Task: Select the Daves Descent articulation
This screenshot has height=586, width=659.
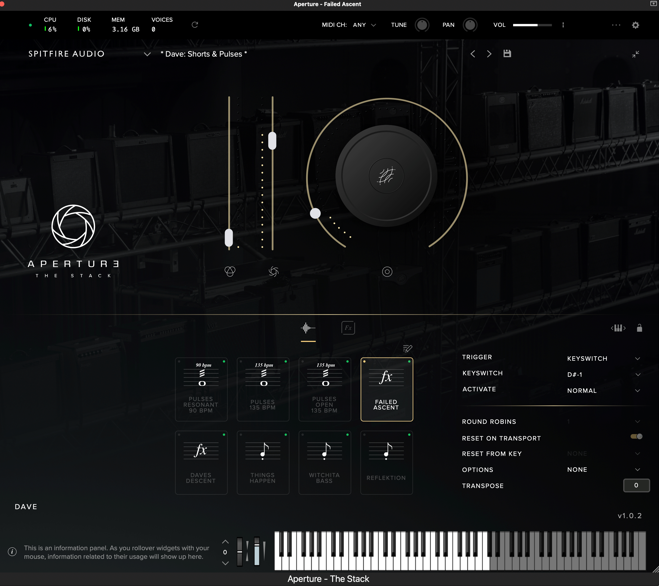Action: pos(201,462)
